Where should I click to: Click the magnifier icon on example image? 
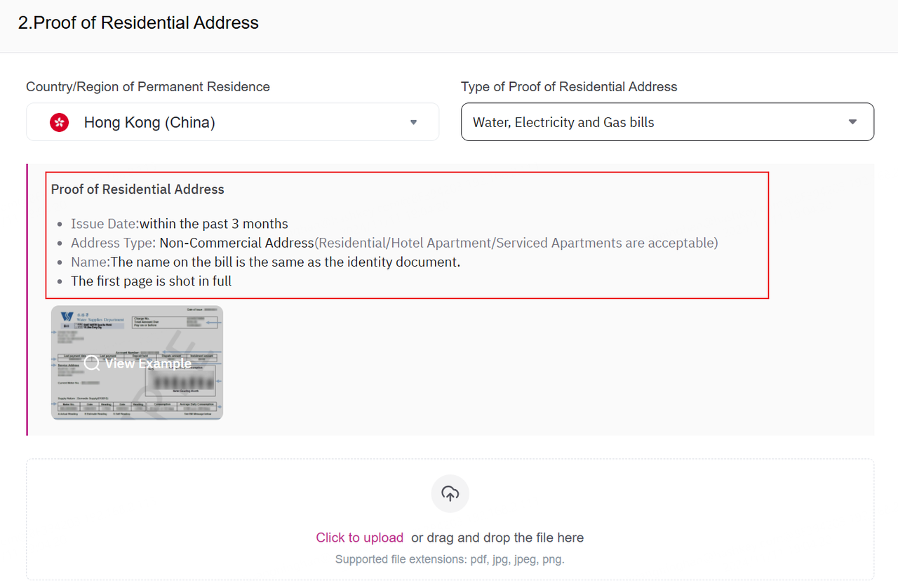[x=92, y=363]
